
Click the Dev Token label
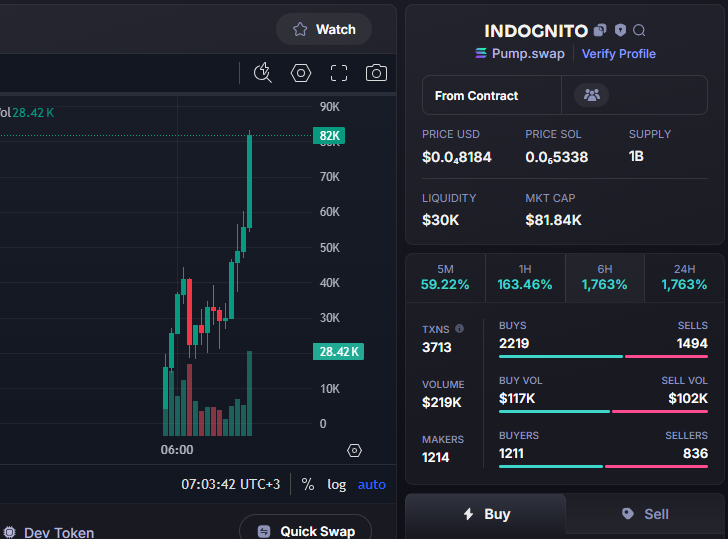(x=59, y=532)
